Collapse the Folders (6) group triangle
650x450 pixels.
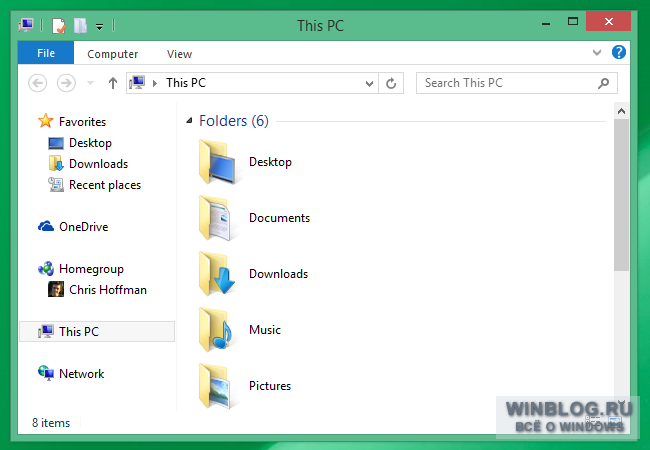[189, 121]
